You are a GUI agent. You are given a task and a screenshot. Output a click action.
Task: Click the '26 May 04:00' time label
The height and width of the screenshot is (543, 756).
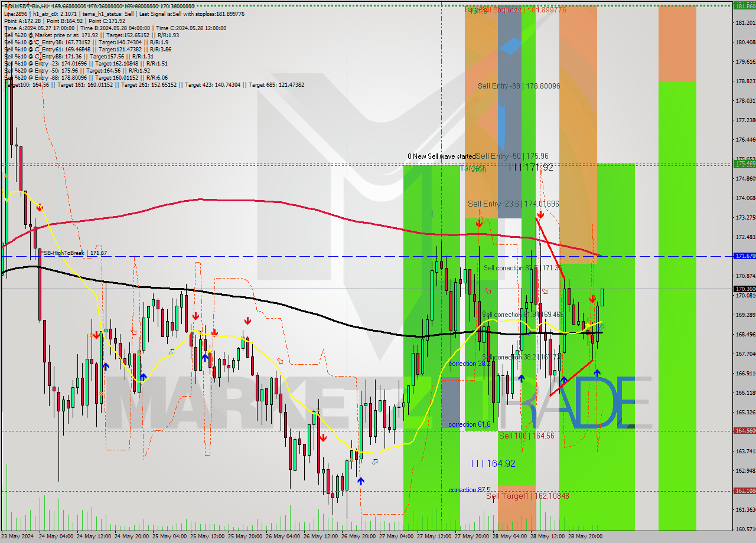pyautogui.click(x=283, y=537)
